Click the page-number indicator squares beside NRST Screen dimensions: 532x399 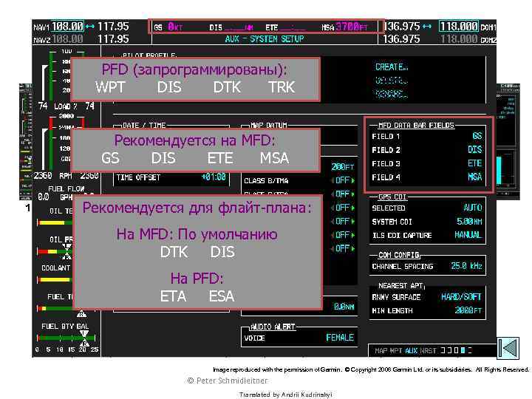(x=457, y=350)
